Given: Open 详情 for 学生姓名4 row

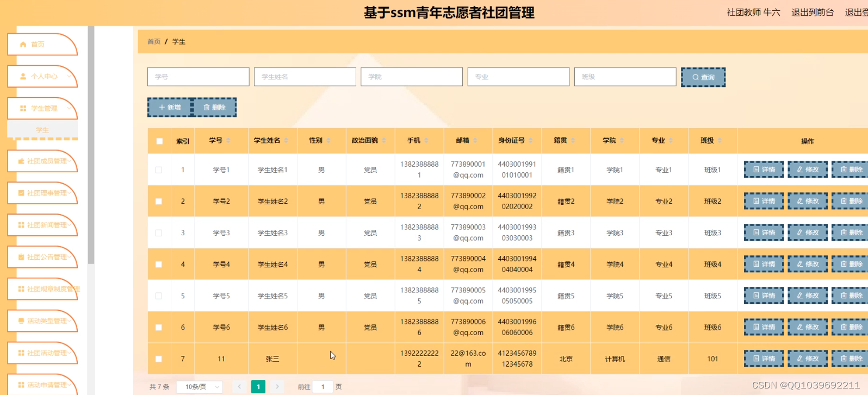Looking at the screenshot, I should click(764, 264).
